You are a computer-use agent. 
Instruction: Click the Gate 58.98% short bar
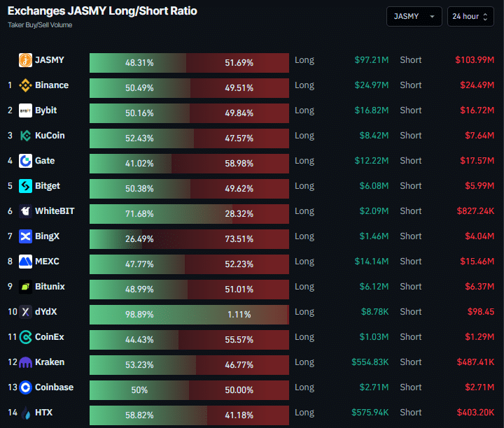[x=230, y=164]
